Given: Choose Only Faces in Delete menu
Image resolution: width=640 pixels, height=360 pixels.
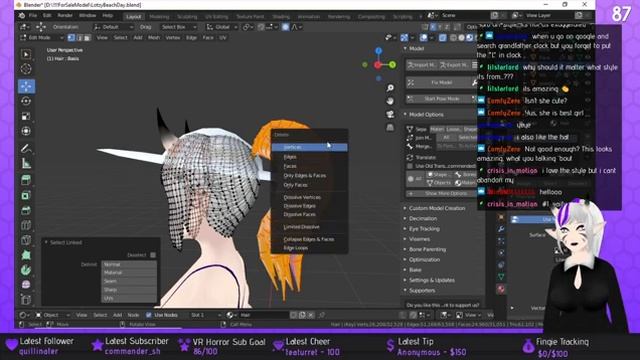Looking at the screenshot, I should click(309, 185).
